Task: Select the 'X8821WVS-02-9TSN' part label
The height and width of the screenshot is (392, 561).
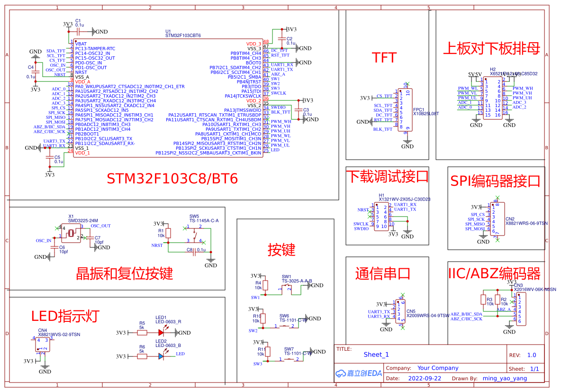Action: (x=59, y=335)
